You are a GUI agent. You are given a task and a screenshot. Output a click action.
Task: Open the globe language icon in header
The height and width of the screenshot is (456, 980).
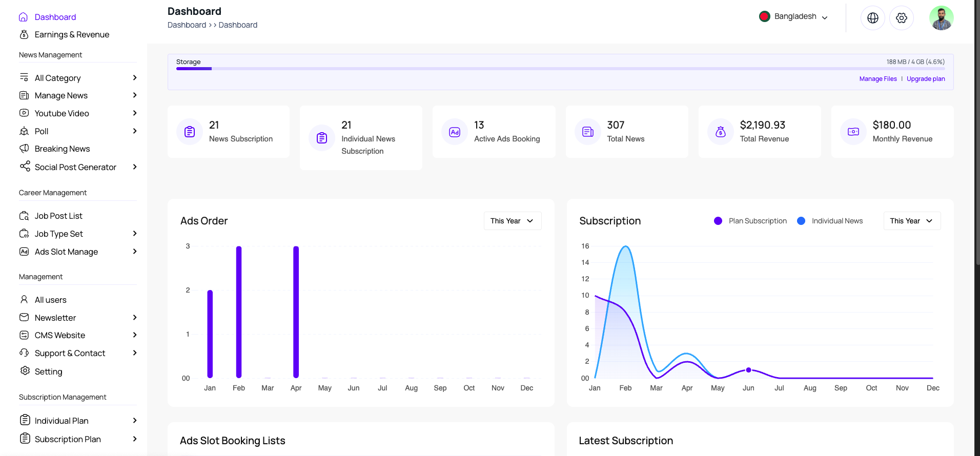tap(872, 18)
